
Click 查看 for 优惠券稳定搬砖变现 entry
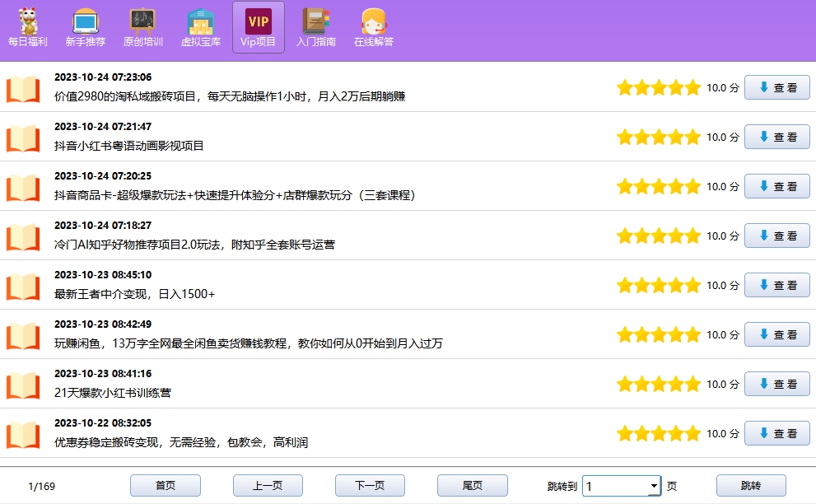tap(776, 433)
